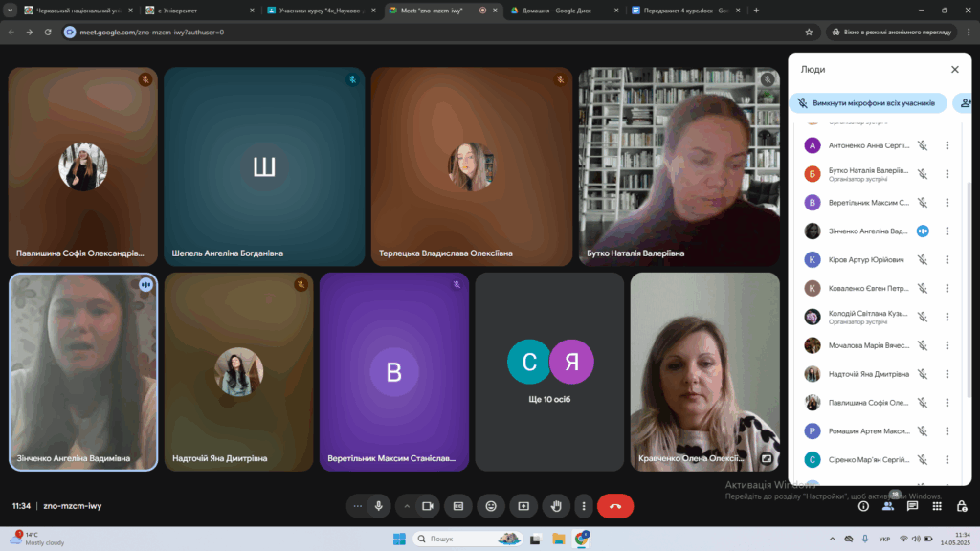Toggle the camera in the call toolbar
The image size is (980, 551).
tap(428, 505)
